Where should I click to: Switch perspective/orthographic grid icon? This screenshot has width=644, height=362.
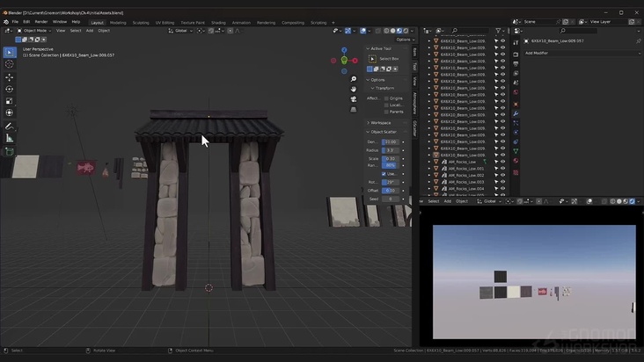pos(353,110)
